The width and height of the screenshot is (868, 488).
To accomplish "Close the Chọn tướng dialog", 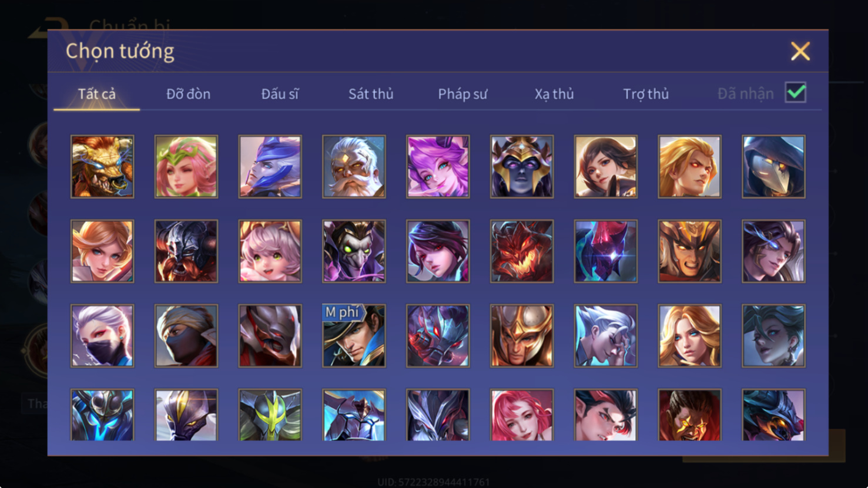I will (800, 52).
